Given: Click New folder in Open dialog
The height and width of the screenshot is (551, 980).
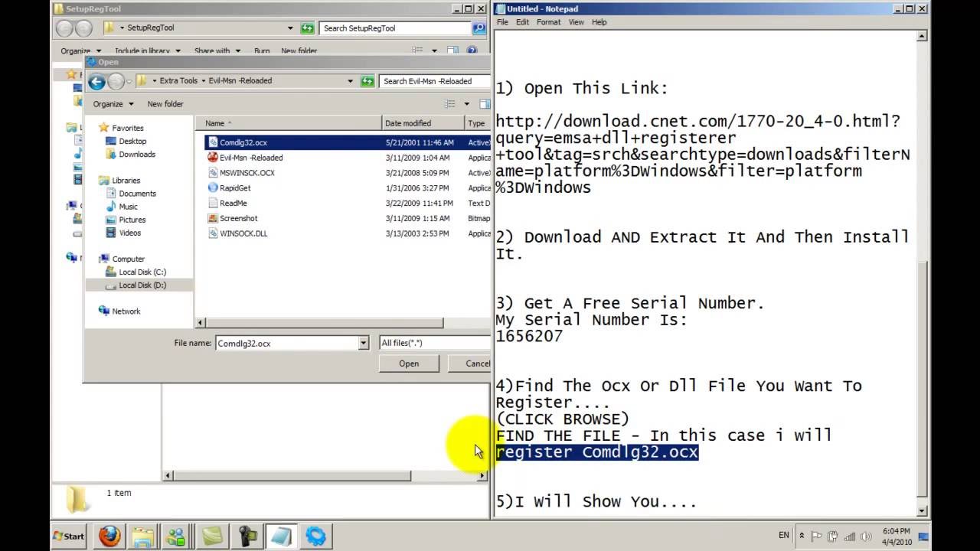Looking at the screenshot, I should tap(165, 104).
